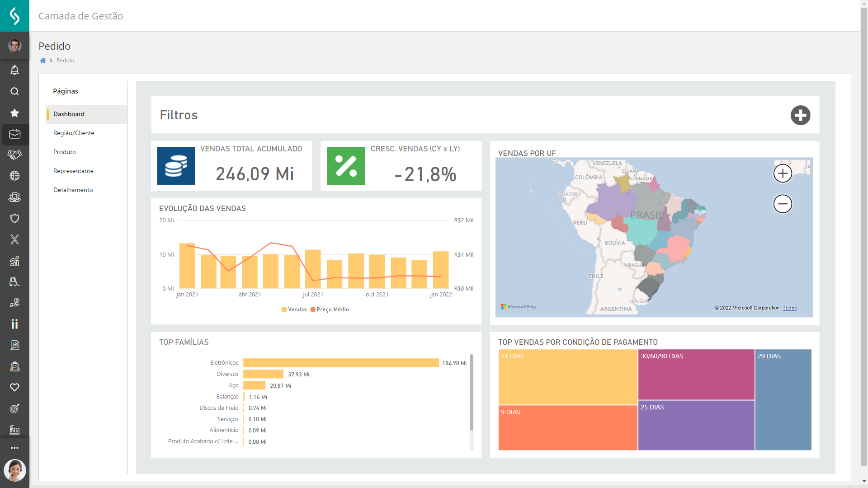Open the map Terms link

point(790,308)
